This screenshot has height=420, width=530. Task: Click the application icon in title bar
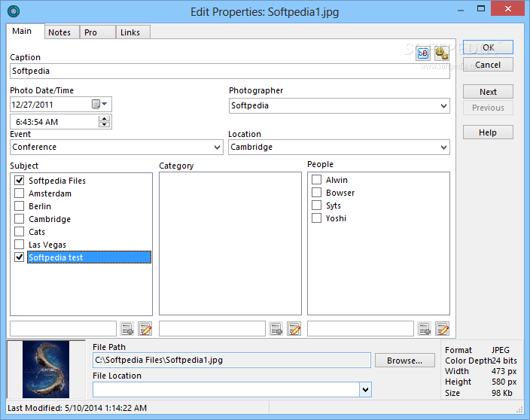point(14,11)
